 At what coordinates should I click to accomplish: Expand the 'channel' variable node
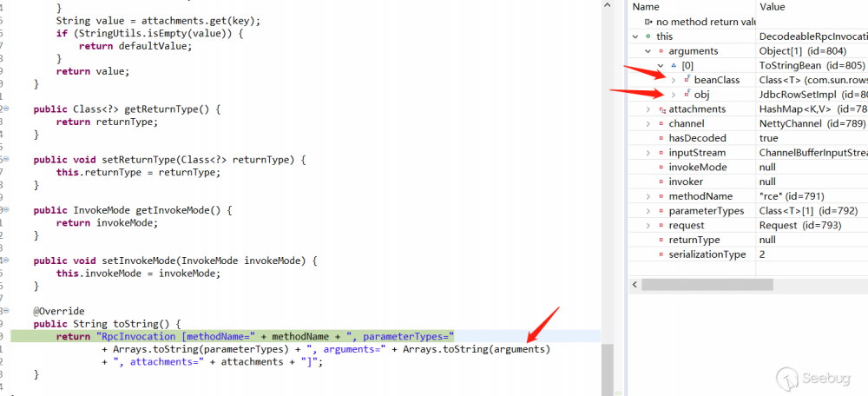(x=648, y=123)
